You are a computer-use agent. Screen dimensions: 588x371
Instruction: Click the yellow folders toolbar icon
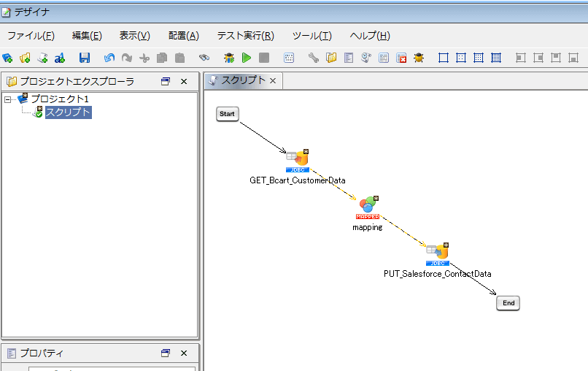coord(331,58)
